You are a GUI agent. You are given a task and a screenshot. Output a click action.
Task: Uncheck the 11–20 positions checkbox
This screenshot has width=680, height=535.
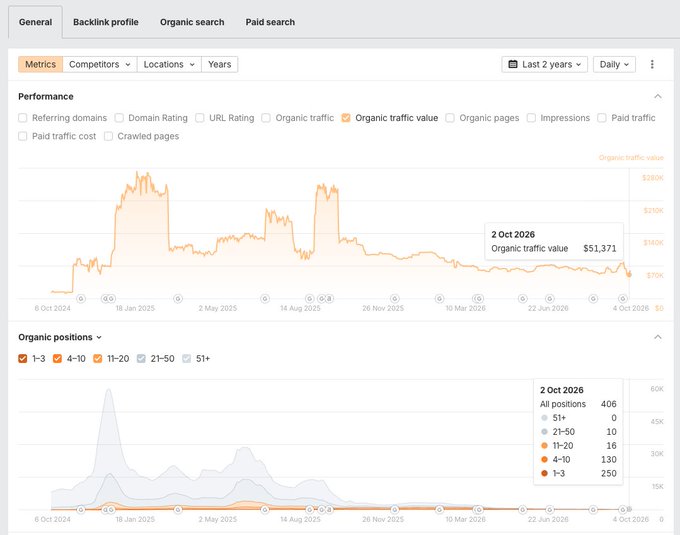98,359
